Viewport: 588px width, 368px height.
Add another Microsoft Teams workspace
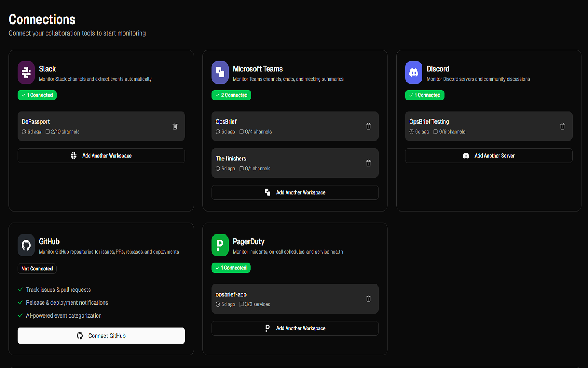(x=295, y=192)
